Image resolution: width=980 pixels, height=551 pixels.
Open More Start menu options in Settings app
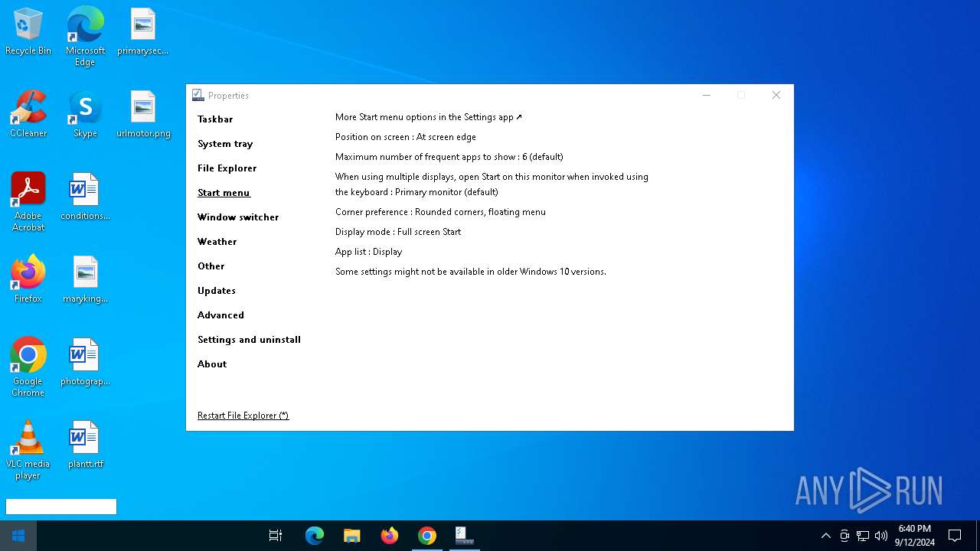tap(429, 117)
